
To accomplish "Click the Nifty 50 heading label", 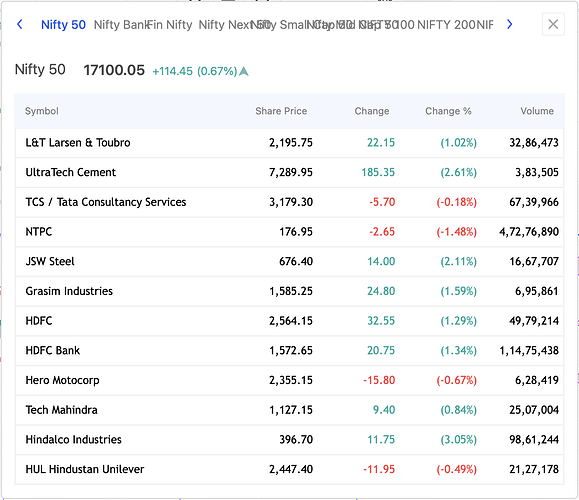I will click(40, 69).
